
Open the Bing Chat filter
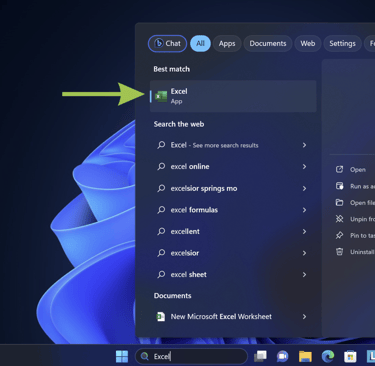click(167, 43)
